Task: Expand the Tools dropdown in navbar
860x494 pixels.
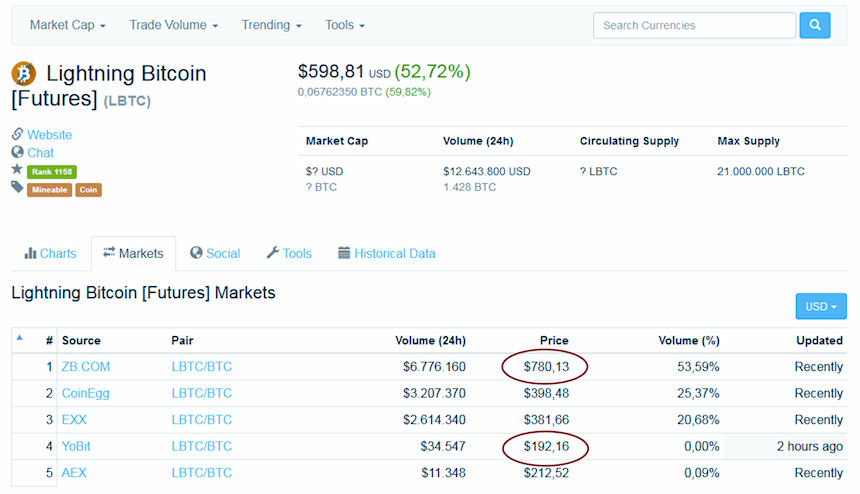Action: (x=344, y=25)
